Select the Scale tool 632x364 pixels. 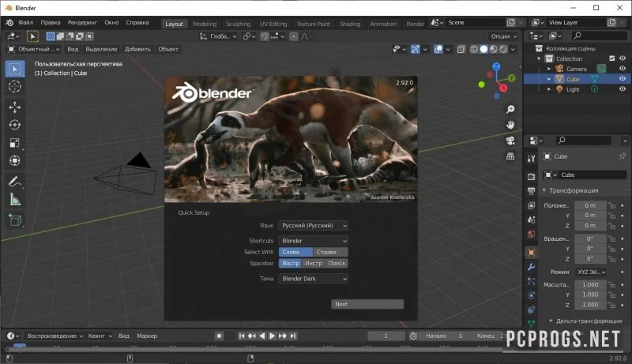pyautogui.click(x=15, y=143)
